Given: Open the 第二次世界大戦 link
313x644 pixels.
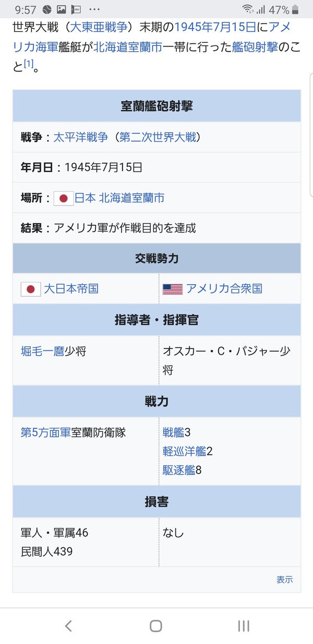Looking at the screenshot, I should tap(158, 137).
